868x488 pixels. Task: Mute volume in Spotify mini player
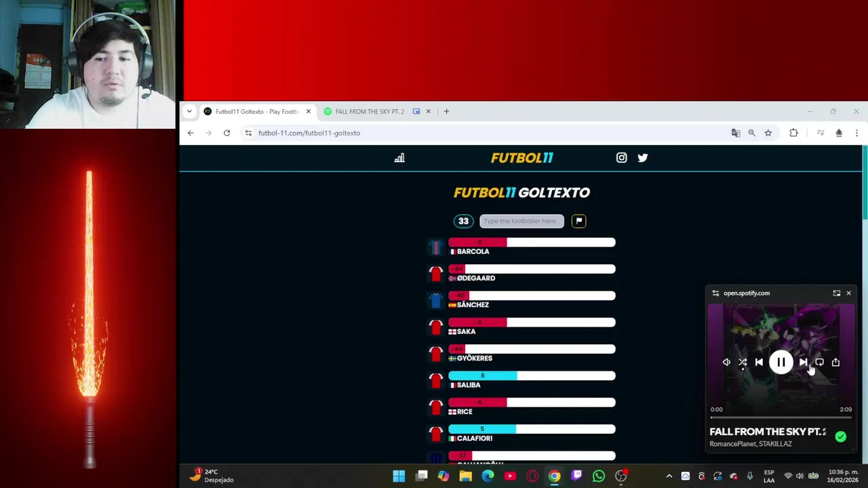click(x=726, y=363)
